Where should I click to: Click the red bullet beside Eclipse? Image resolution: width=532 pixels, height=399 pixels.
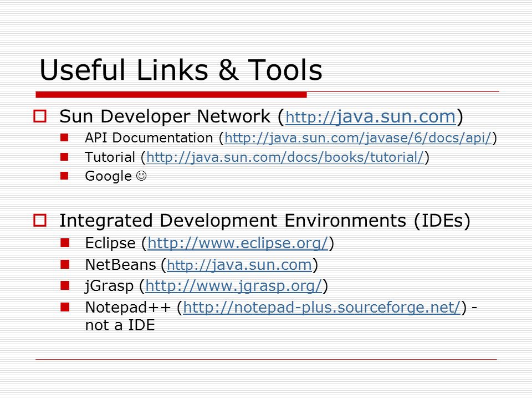pos(65,243)
